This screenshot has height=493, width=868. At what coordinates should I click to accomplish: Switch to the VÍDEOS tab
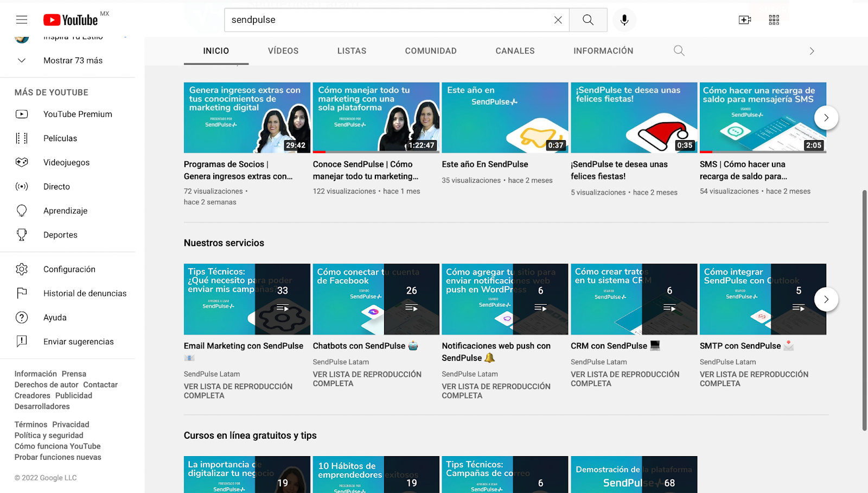point(283,51)
